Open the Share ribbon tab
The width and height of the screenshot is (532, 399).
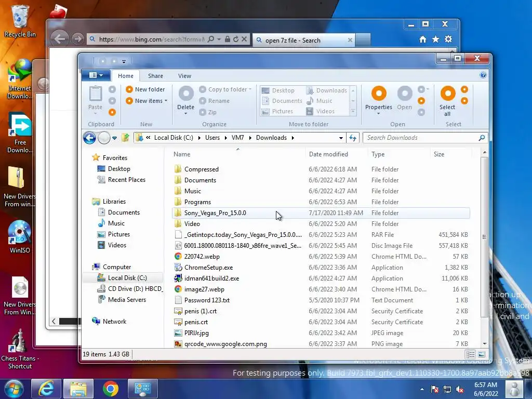(155, 76)
